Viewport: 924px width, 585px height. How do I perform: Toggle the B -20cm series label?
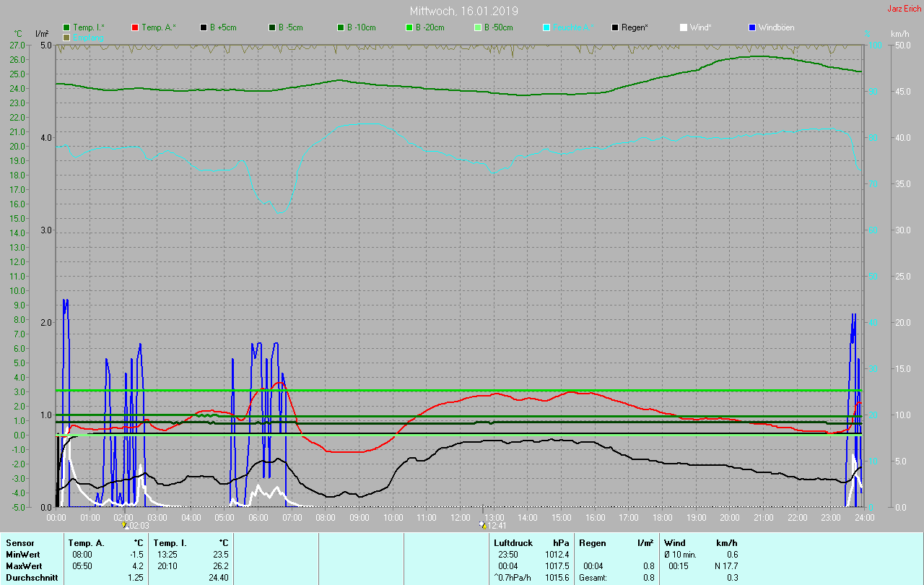coord(429,27)
